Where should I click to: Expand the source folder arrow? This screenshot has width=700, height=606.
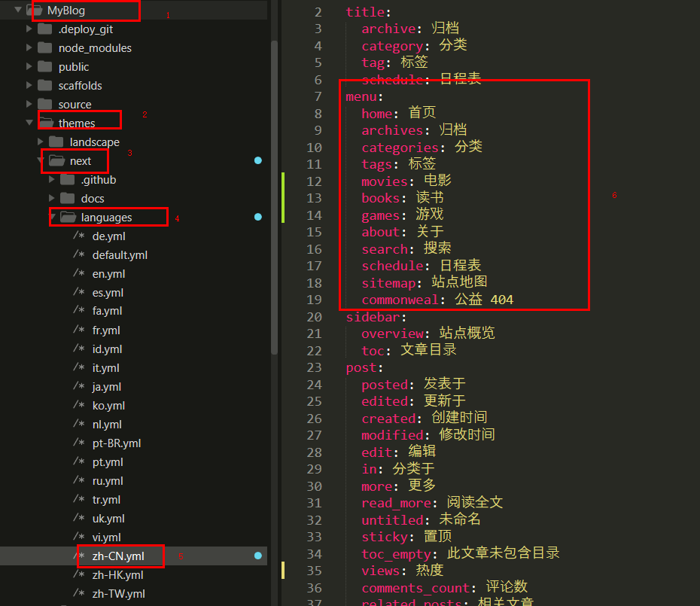tap(29, 104)
